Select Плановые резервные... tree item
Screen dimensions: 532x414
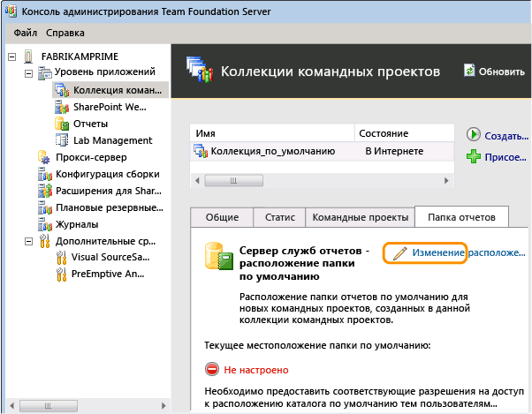[110, 207]
